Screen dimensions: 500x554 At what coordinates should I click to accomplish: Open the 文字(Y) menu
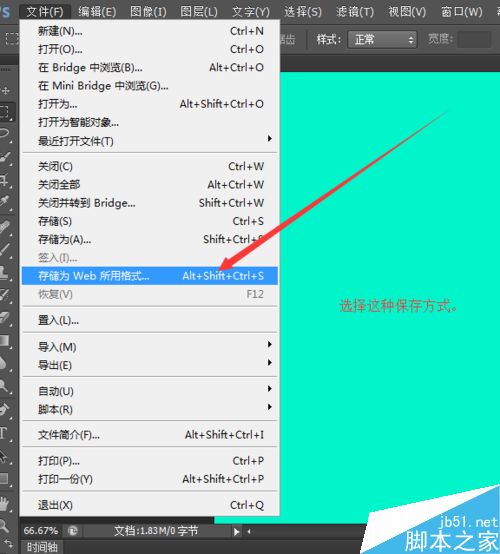pyautogui.click(x=251, y=12)
